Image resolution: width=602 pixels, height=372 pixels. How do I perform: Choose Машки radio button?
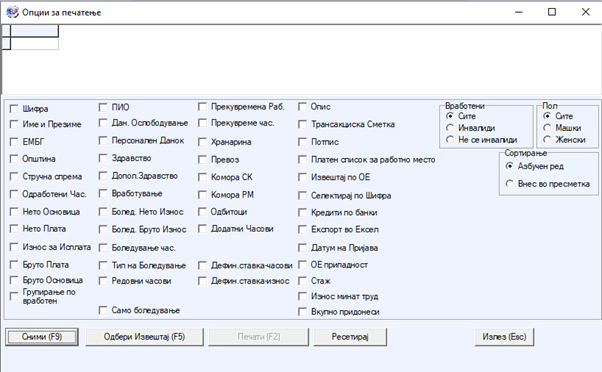[547, 128]
